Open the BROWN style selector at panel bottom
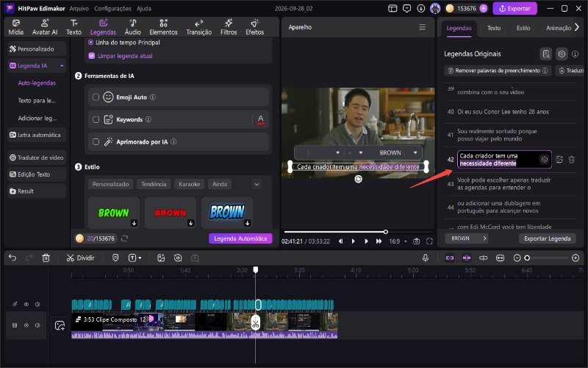This screenshot has width=588, height=368. point(467,238)
